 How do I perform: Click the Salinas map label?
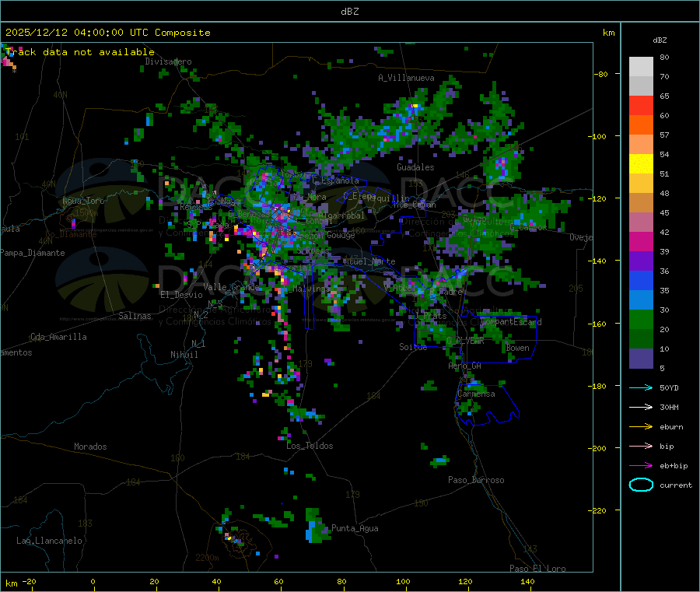tap(135, 316)
